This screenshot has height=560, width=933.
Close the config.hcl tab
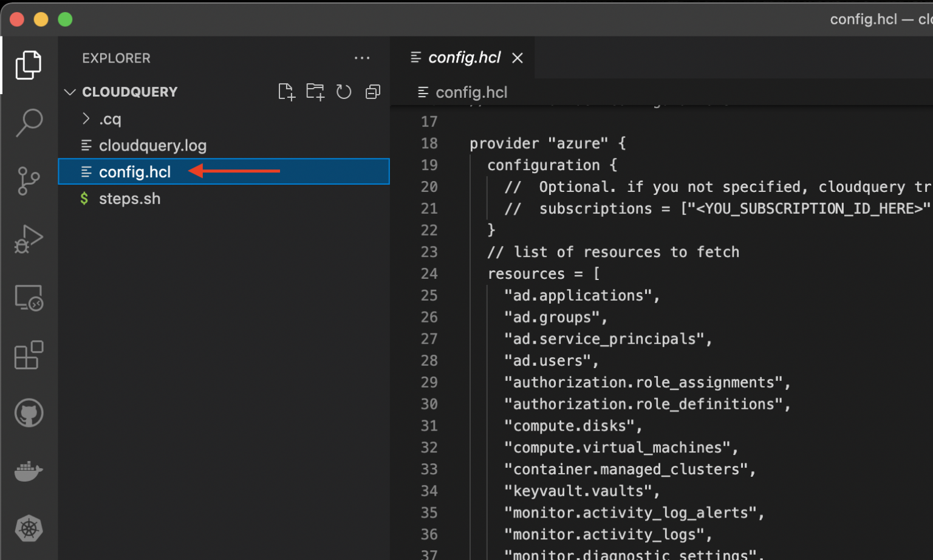pyautogui.click(x=517, y=58)
